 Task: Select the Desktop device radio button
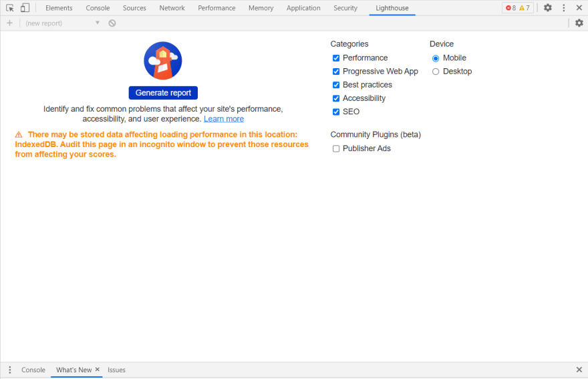(x=436, y=72)
